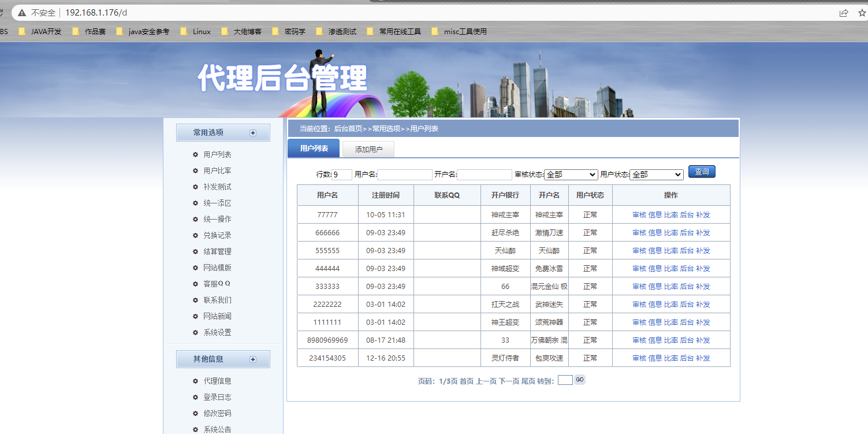This screenshot has width=868, height=434.
Task: Click 后台首页 in the breadcrumb
Action: point(348,129)
